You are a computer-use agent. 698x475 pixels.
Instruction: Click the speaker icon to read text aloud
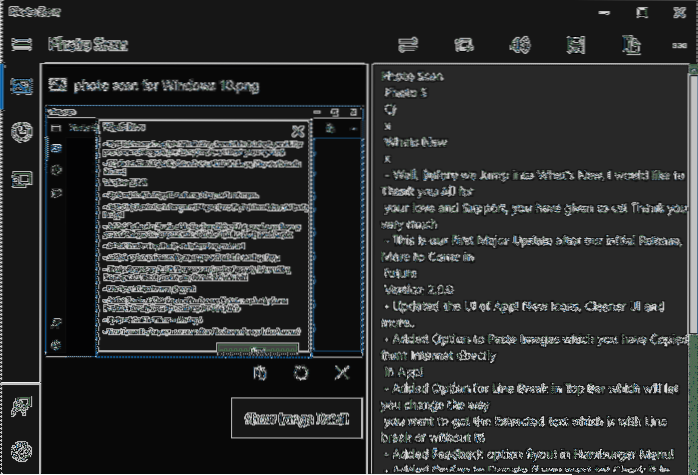[x=519, y=44]
